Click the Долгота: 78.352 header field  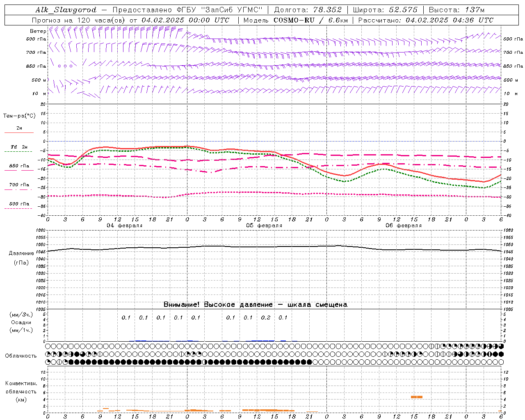click(308, 10)
